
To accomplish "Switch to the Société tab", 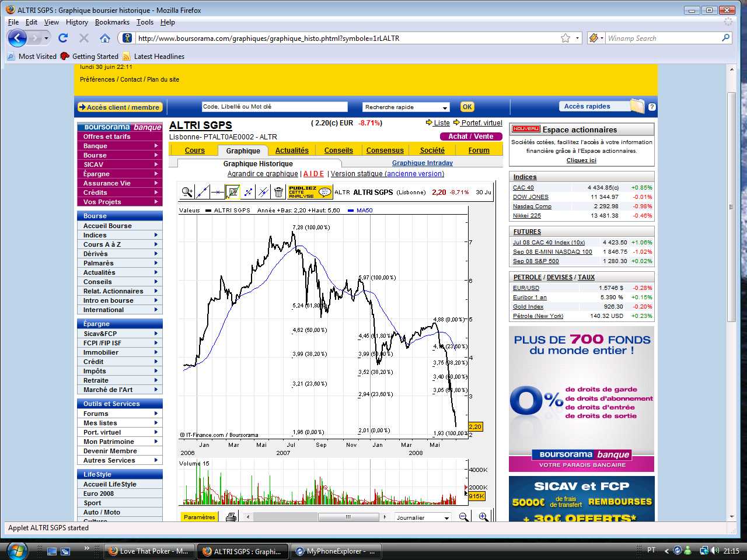I will tap(432, 150).
